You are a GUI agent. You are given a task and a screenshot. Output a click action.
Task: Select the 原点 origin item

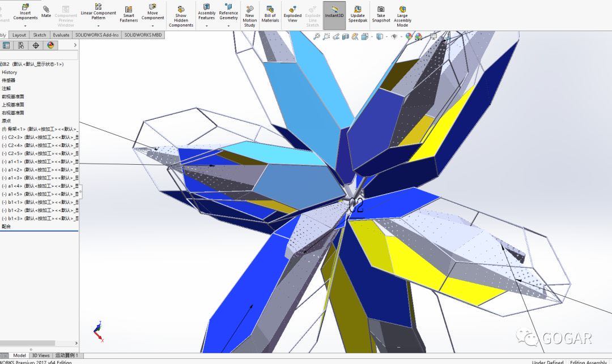click(x=6, y=121)
